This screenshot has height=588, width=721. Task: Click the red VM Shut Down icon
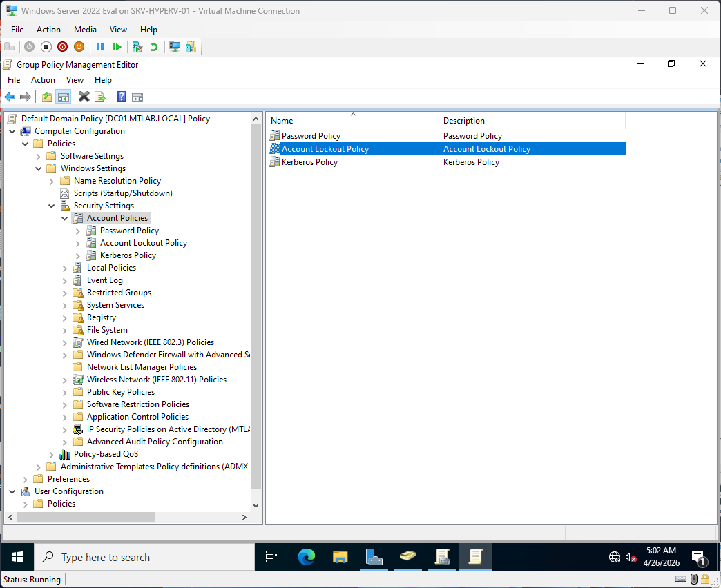pyautogui.click(x=63, y=47)
